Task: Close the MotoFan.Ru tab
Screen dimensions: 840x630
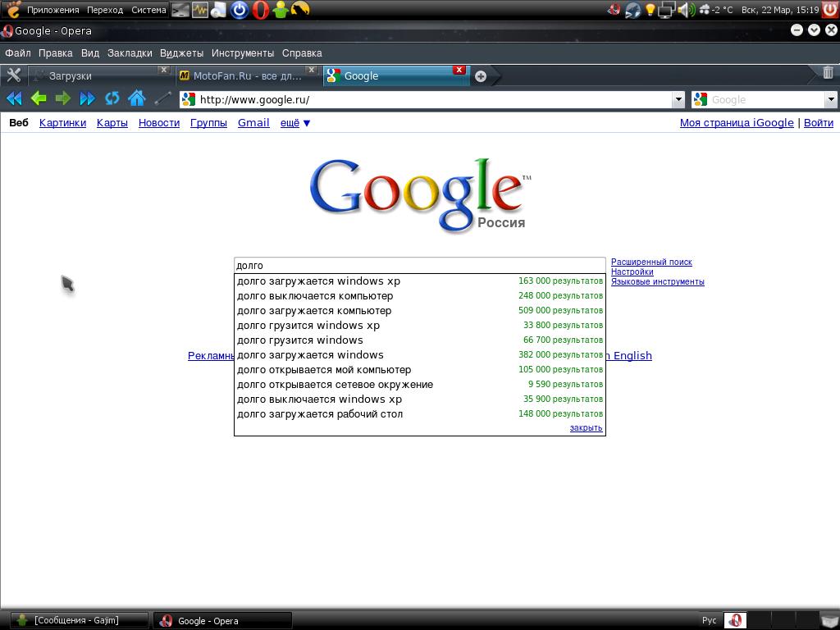Action: [x=311, y=70]
